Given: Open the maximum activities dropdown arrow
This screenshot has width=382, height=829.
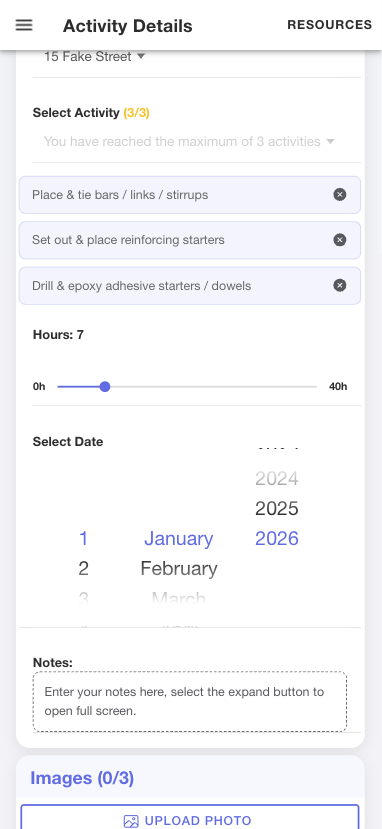Looking at the screenshot, I should pyautogui.click(x=331, y=141).
